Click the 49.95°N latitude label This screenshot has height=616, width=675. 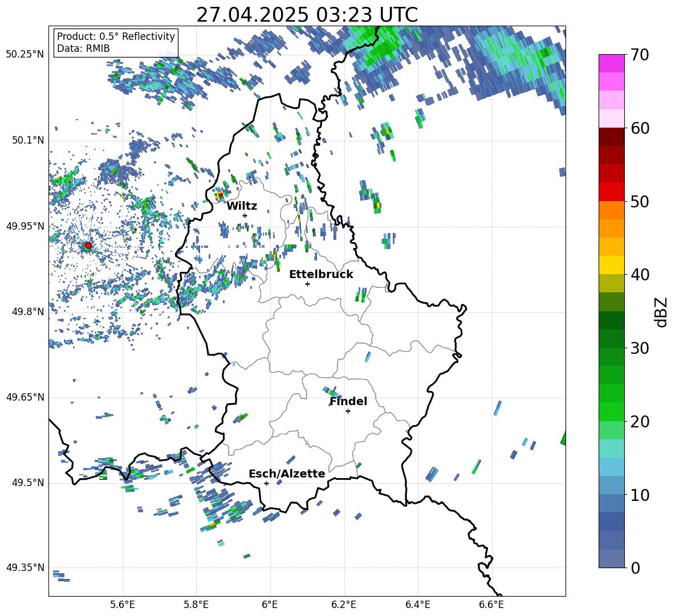(x=25, y=226)
